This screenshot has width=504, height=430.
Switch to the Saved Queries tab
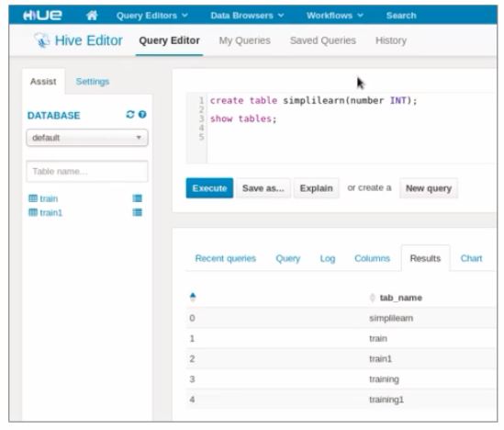coord(323,40)
